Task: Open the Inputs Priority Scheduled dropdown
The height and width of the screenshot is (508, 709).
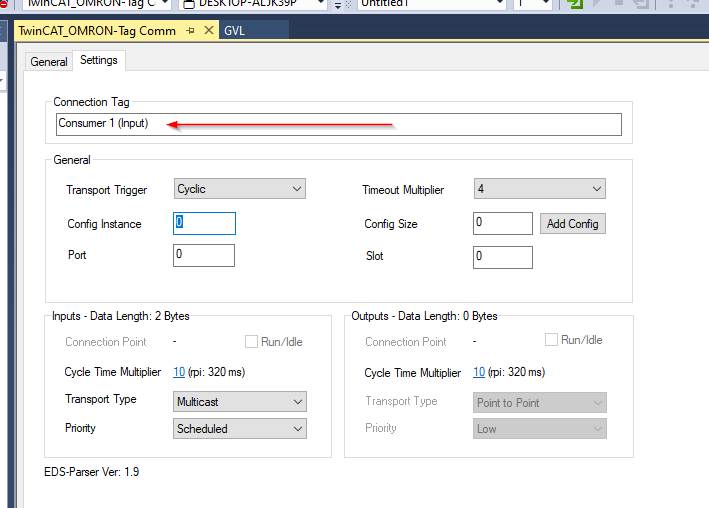Action: coord(240,429)
